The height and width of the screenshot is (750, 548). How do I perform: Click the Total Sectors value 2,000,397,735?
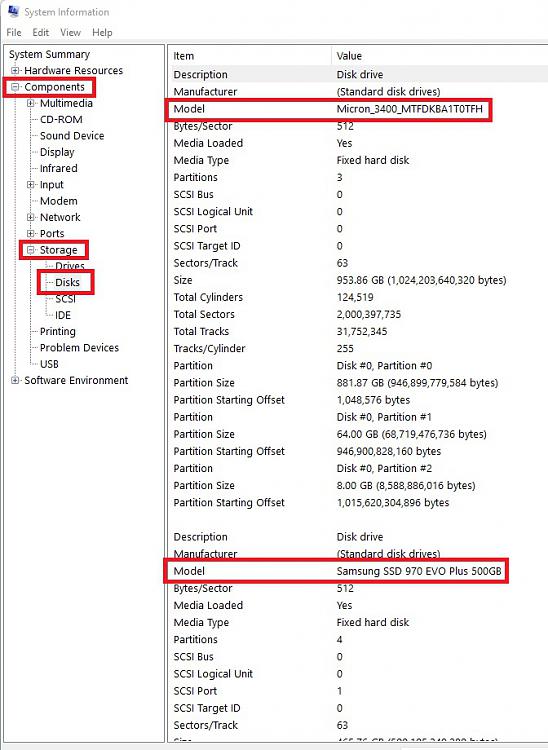(x=369, y=315)
